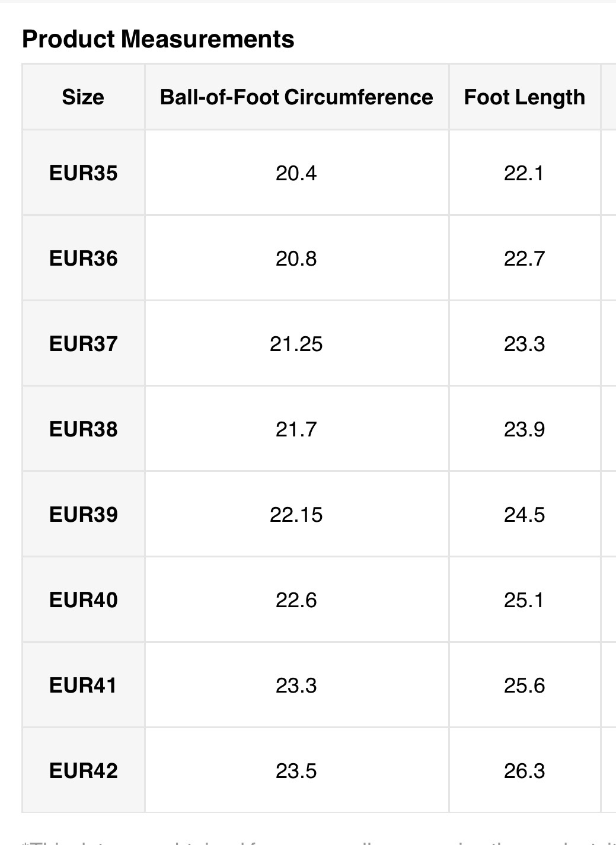The image size is (616, 845).
Task: Click the 23.9 foot length cell
Action: [x=524, y=429]
